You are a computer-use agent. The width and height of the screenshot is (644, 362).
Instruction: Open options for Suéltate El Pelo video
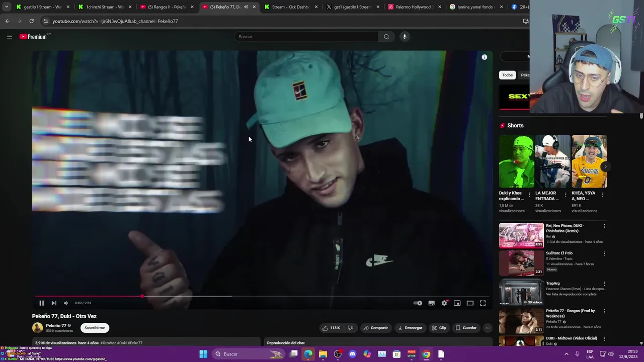click(604, 254)
